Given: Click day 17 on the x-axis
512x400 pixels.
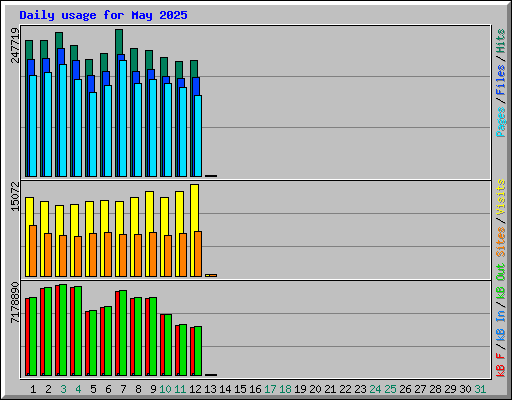Looking at the screenshot, I should pyautogui.click(x=270, y=389).
